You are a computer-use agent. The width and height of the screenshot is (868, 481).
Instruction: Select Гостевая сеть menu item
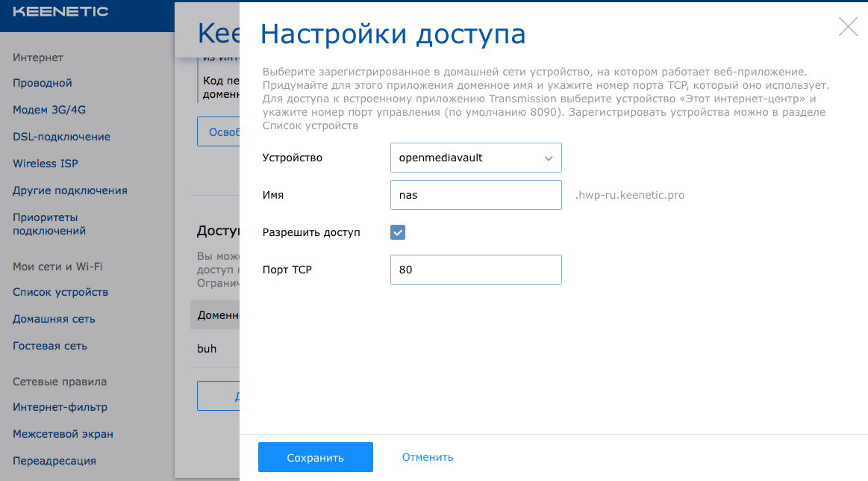(50, 346)
